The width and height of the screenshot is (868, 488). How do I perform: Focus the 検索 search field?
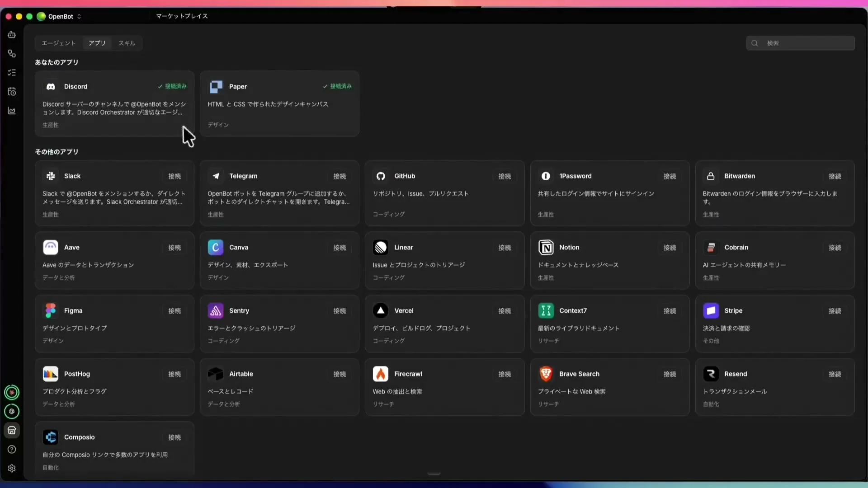[800, 43]
